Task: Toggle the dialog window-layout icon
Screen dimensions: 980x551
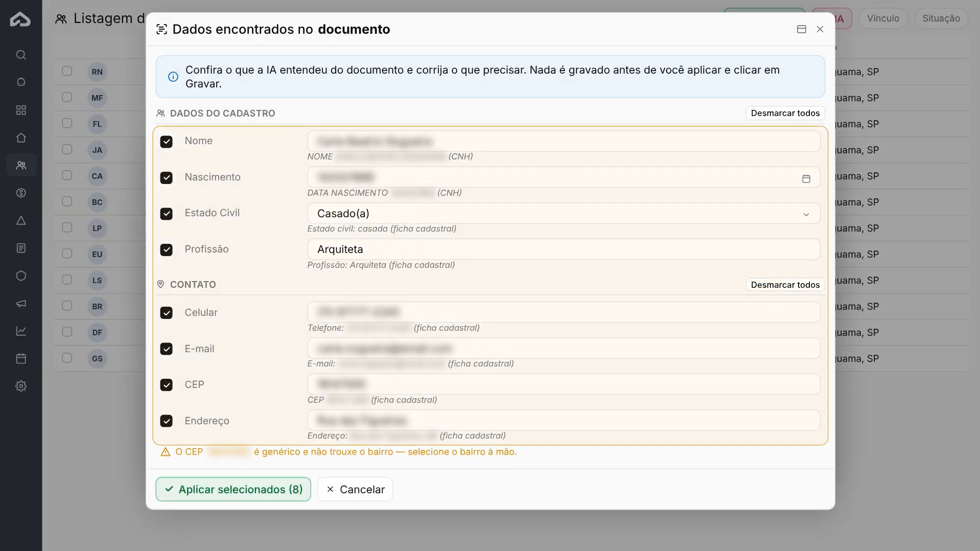Action: (x=801, y=29)
